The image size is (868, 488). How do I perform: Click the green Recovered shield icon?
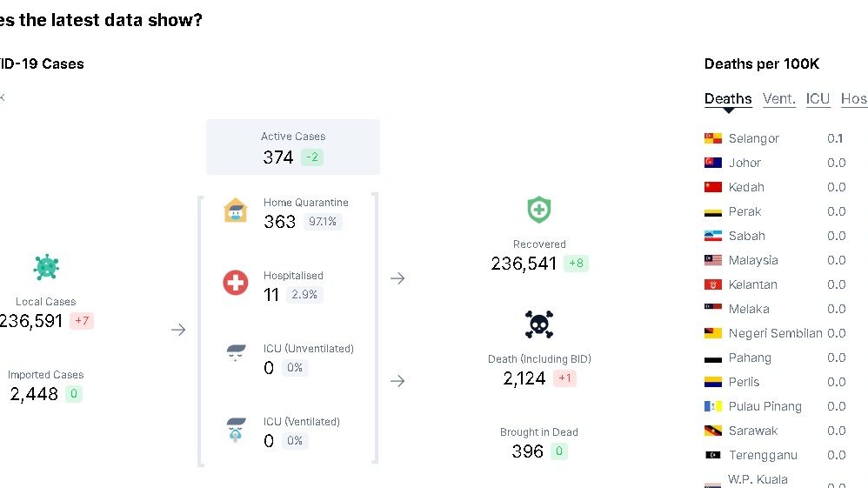pos(539,210)
